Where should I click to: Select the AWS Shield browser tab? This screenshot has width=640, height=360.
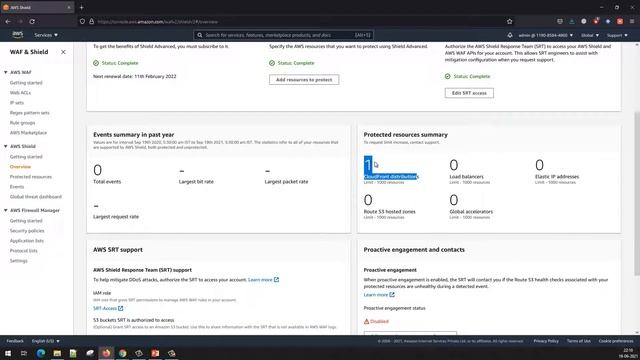click(x=37, y=7)
